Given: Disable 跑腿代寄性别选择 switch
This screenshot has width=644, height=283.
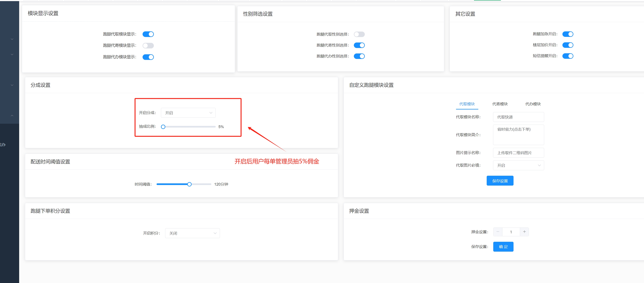Looking at the screenshot, I should (x=359, y=45).
